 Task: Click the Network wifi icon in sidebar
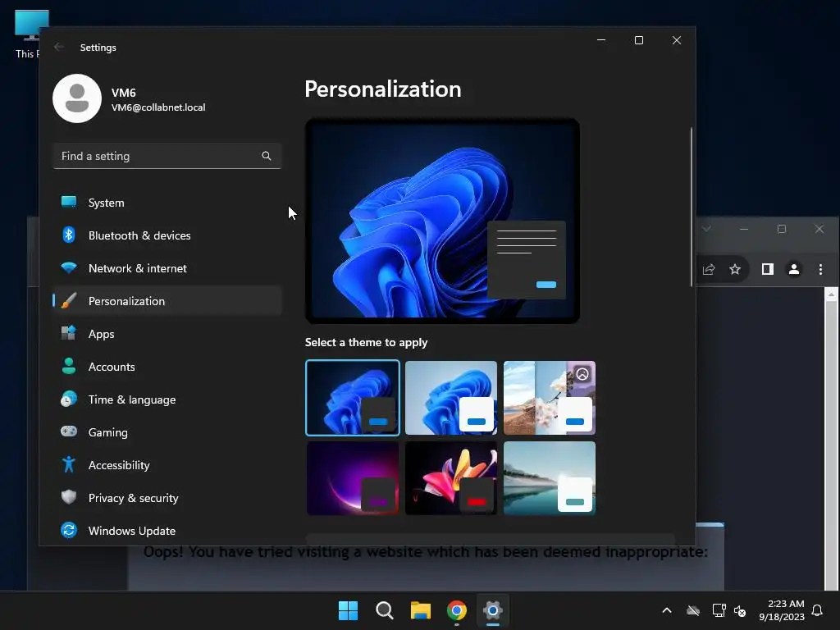[x=69, y=267]
